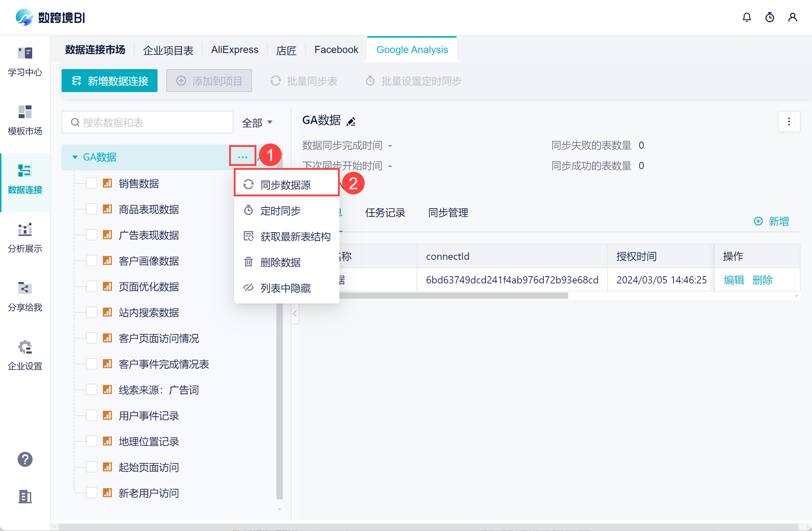Select the 用户事件记录 checkbox
This screenshot has height=531, width=812.
[92, 416]
